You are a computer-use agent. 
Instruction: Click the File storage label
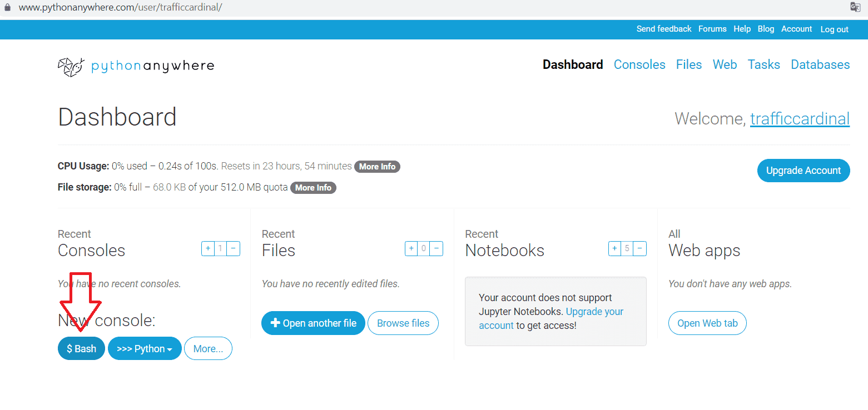(x=85, y=187)
